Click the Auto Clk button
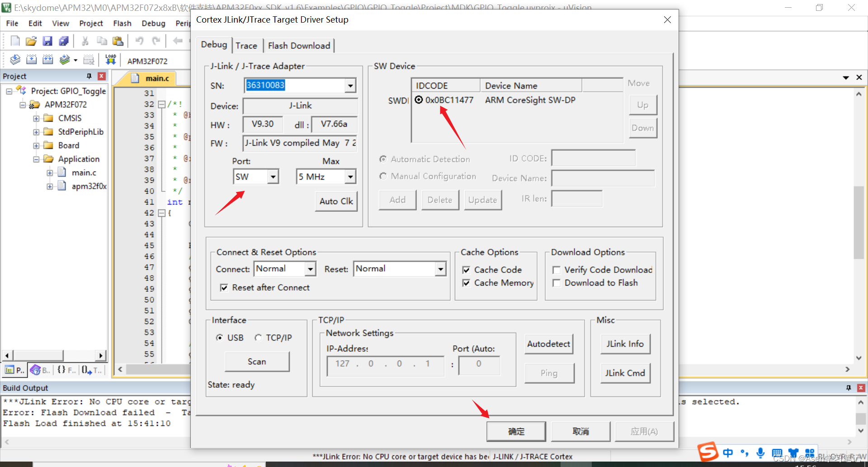This screenshot has height=467, width=868. [x=336, y=201]
